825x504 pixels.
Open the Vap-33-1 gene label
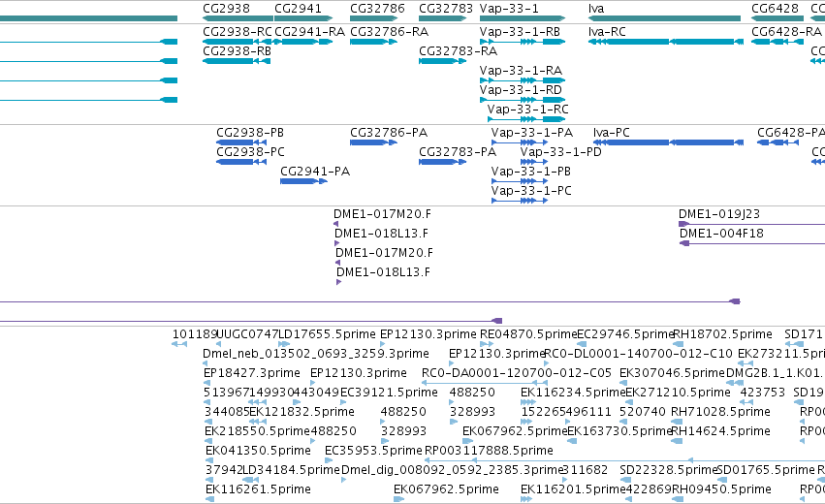click(x=509, y=9)
